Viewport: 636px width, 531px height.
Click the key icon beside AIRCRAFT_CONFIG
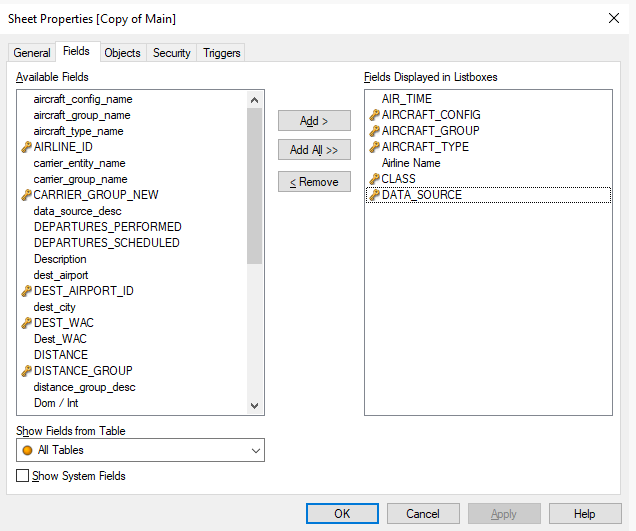(374, 115)
